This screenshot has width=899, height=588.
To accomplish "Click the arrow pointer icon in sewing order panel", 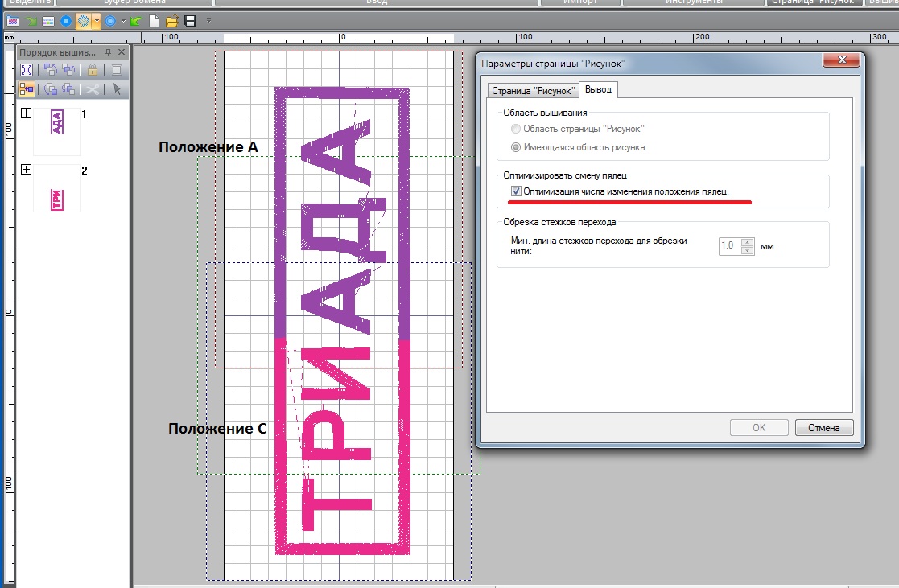I will pyautogui.click(x=117, y=89).
